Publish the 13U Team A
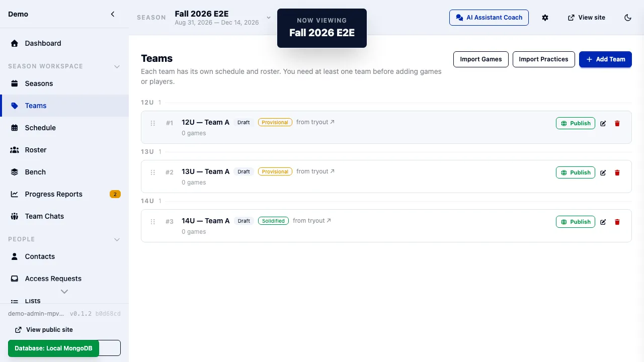This screenshot has width=644, height=362. click(576, 172)
